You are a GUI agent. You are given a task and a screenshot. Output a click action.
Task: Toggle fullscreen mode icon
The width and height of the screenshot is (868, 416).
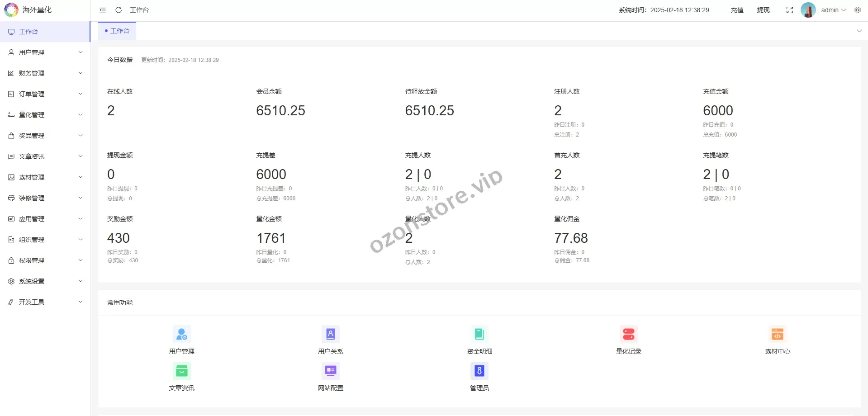[x=789, y=10]
